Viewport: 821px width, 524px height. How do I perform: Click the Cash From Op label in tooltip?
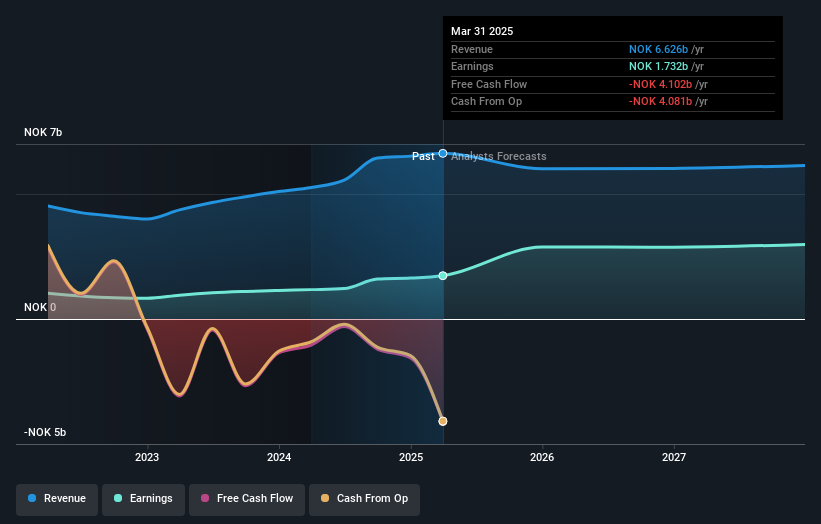pos(486,102)
